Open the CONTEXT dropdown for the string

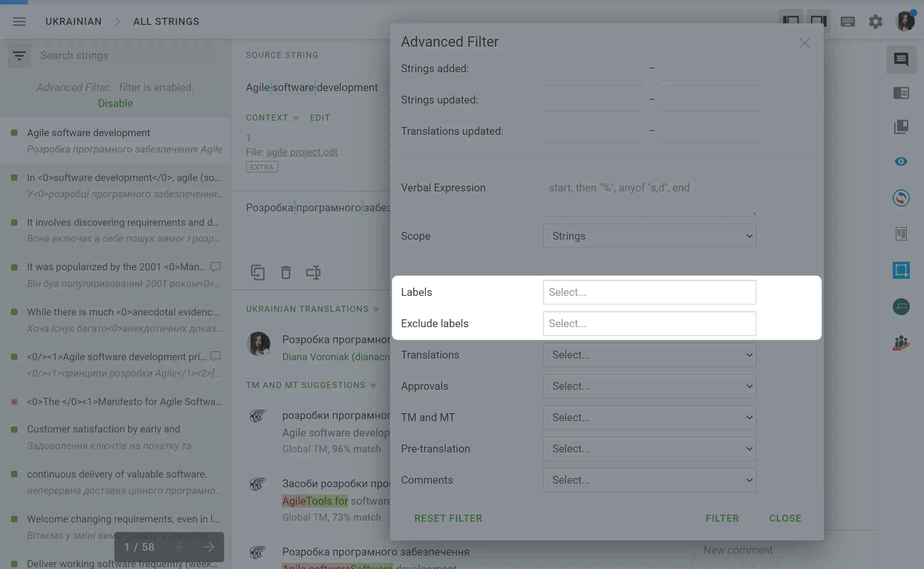[272, 117]
